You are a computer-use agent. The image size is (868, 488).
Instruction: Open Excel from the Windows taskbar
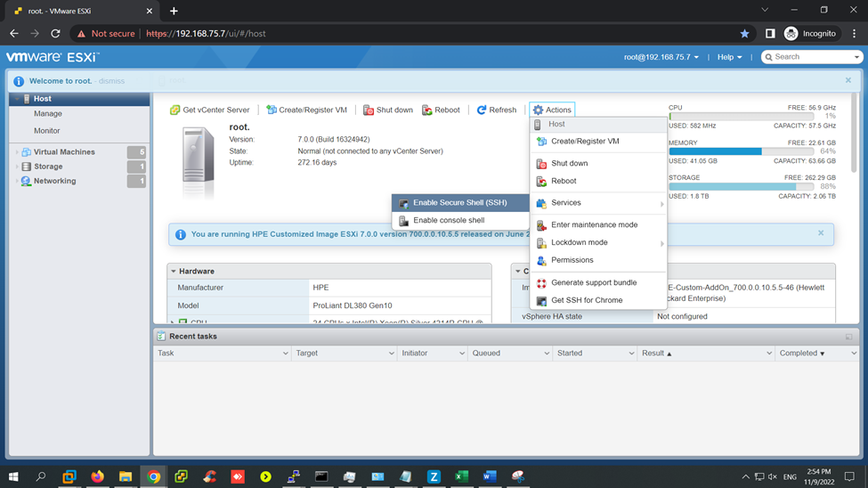(x=461, y=477)
